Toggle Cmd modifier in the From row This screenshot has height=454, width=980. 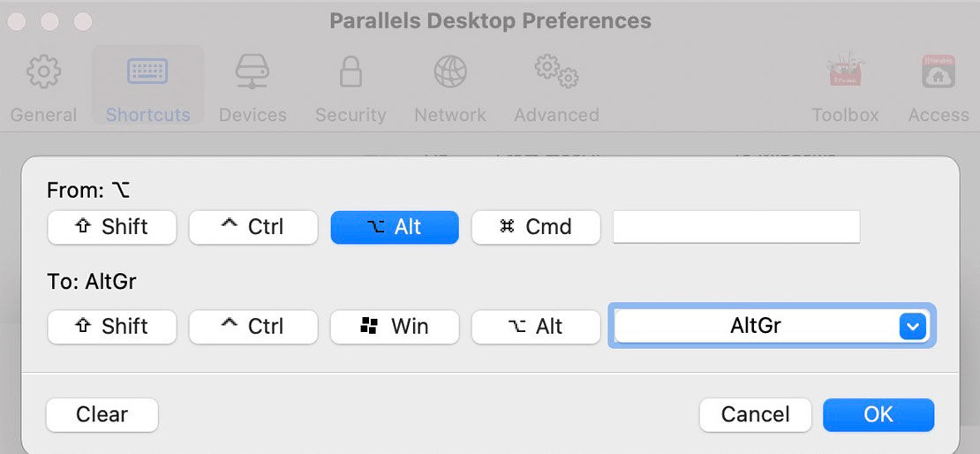click(x=536, y=227)
